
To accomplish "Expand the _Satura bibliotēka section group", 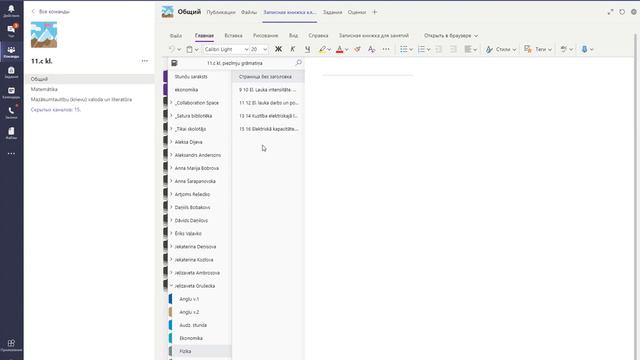I will point(171,116).
